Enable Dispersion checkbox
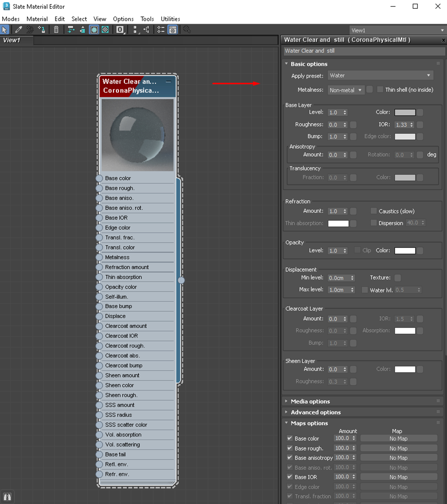This screenshot has height=504, width=447. click(373, 223)
